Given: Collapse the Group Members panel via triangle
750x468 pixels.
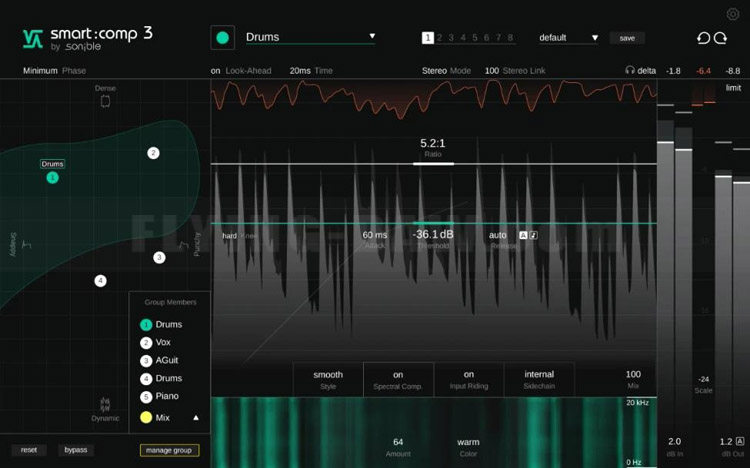Looking at the screenshot, I should tap(196, 418).
